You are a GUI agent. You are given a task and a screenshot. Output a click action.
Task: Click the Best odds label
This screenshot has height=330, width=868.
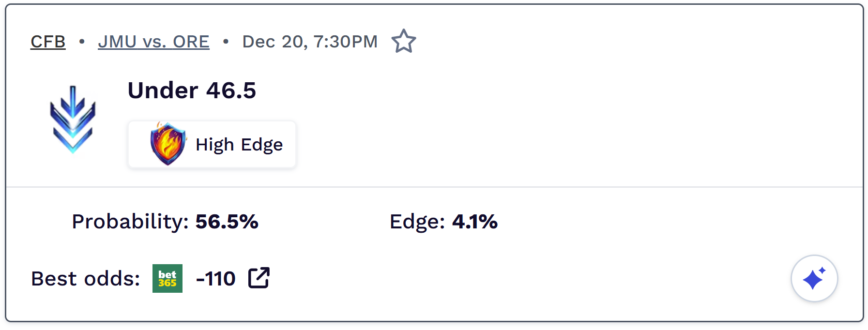point(85,279)
